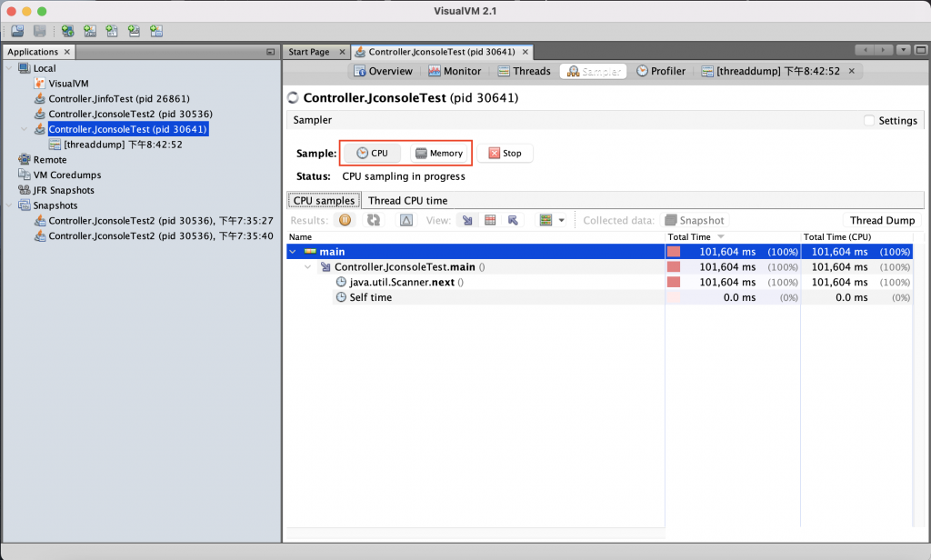This screenshot has height=560, width=931.
Task: Close the Start Page tab
Action: point(342,52)
